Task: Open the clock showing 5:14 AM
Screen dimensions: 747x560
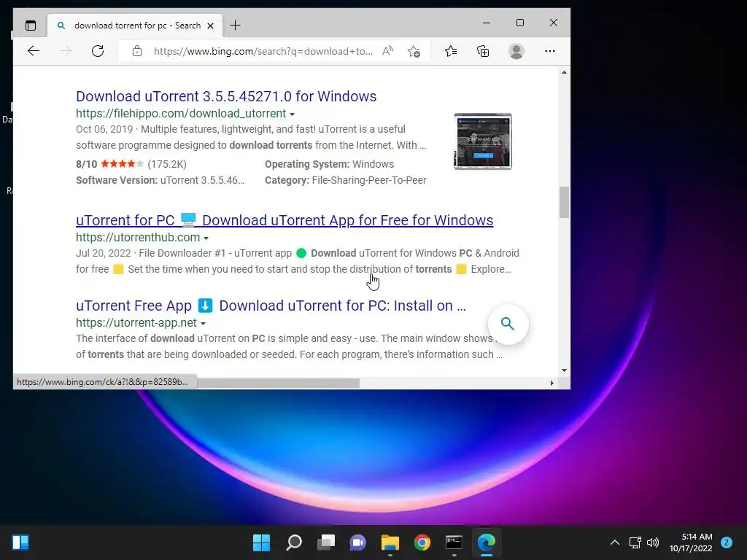Action: [691, 542]
